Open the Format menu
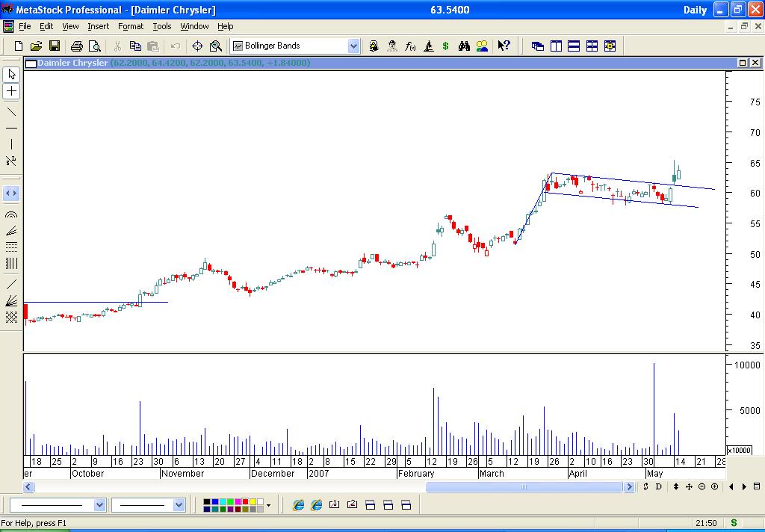This screenshot has height=532, width=765. [x=131, y=26]
